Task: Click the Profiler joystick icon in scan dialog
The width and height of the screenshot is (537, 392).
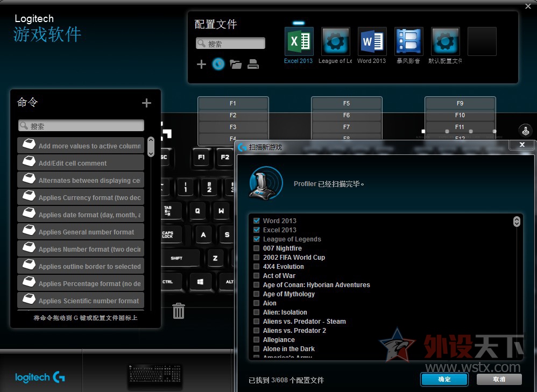Action: pos(266,183)
